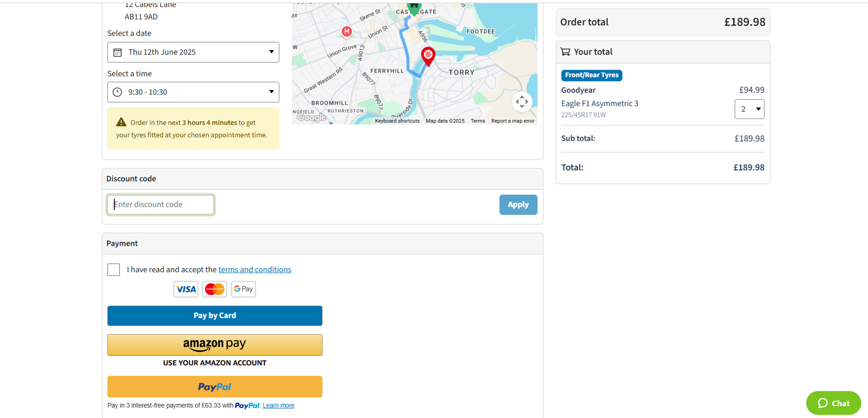868x418 pixels.
Task: Click the £94.99 unit price
Action: point(751,90)
